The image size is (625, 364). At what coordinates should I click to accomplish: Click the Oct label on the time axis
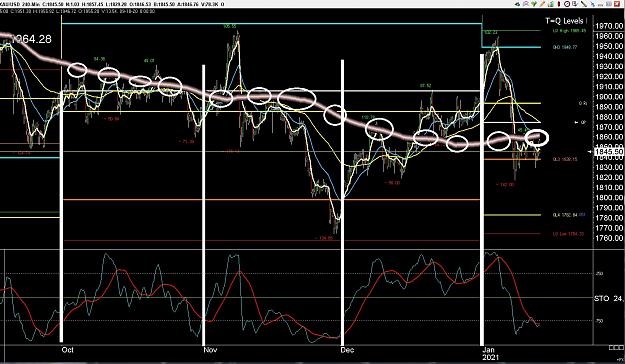click(x=68, y=350)
